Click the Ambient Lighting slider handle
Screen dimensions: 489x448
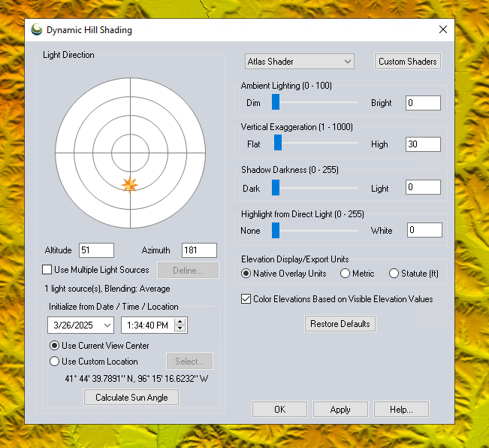pyautogui.click(x=276, y=102)
